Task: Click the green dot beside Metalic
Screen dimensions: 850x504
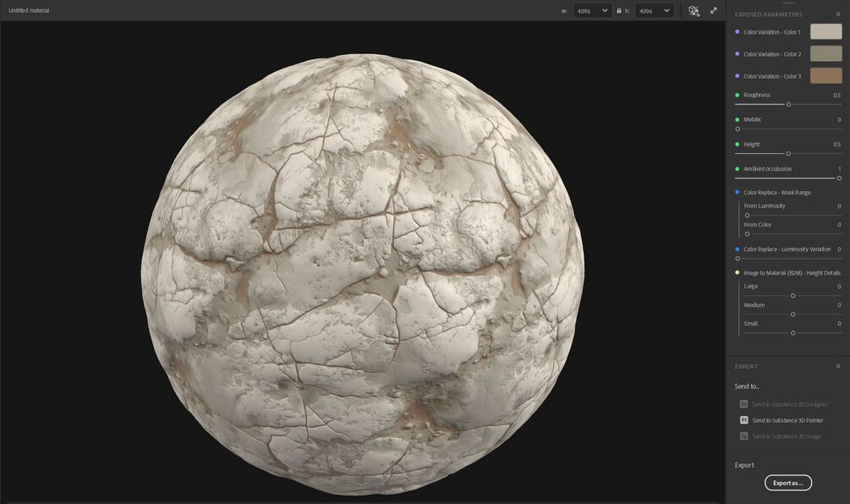Action: (737, 119)
